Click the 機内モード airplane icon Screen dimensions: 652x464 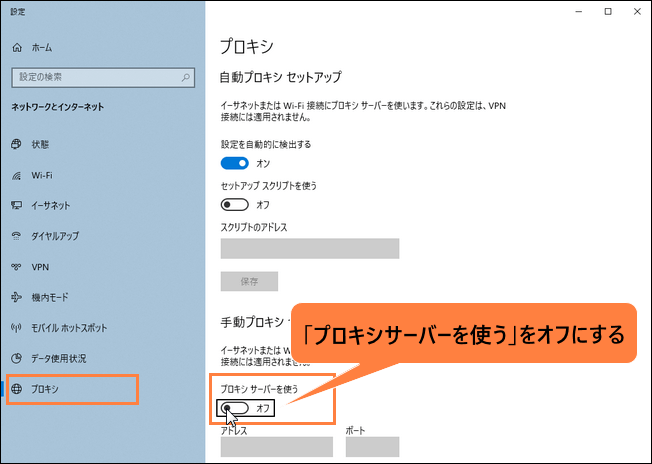(16, 297)
